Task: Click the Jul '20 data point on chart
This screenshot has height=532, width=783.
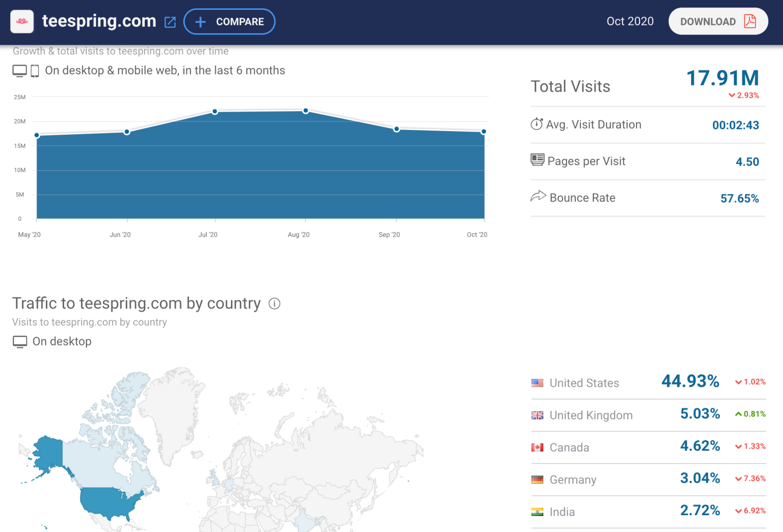Action: click(215, 111)
